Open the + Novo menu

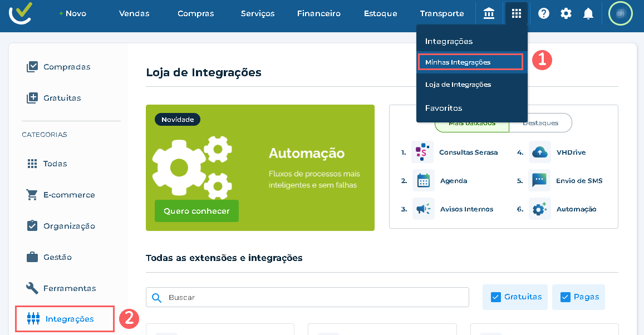coord(73,13)
